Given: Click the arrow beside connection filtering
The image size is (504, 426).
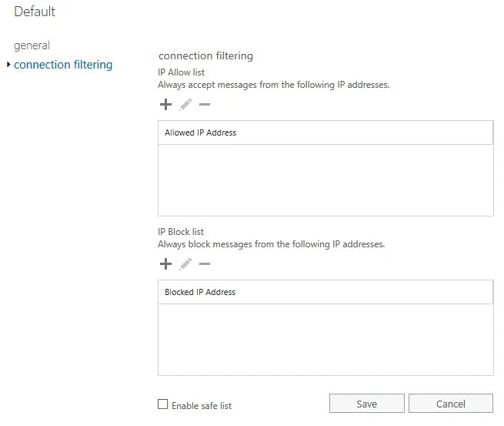Looking at the screenshot, I should click(8, 65).
